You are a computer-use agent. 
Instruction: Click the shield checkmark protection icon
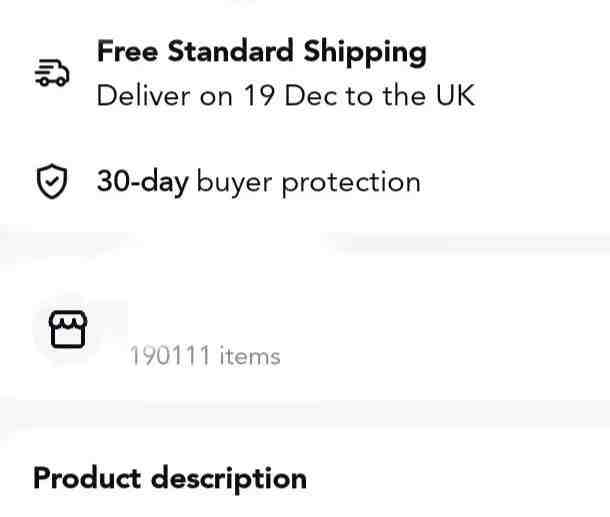[x=52, y=181]
